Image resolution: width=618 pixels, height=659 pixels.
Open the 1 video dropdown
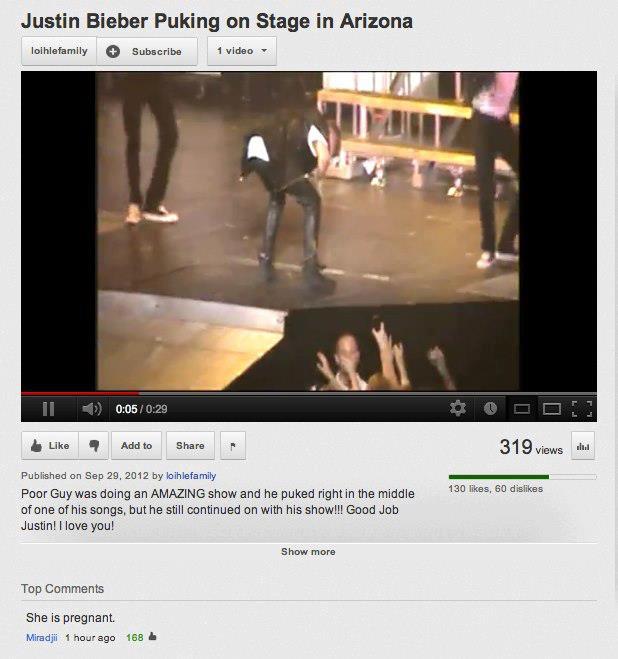coord(242,51)
